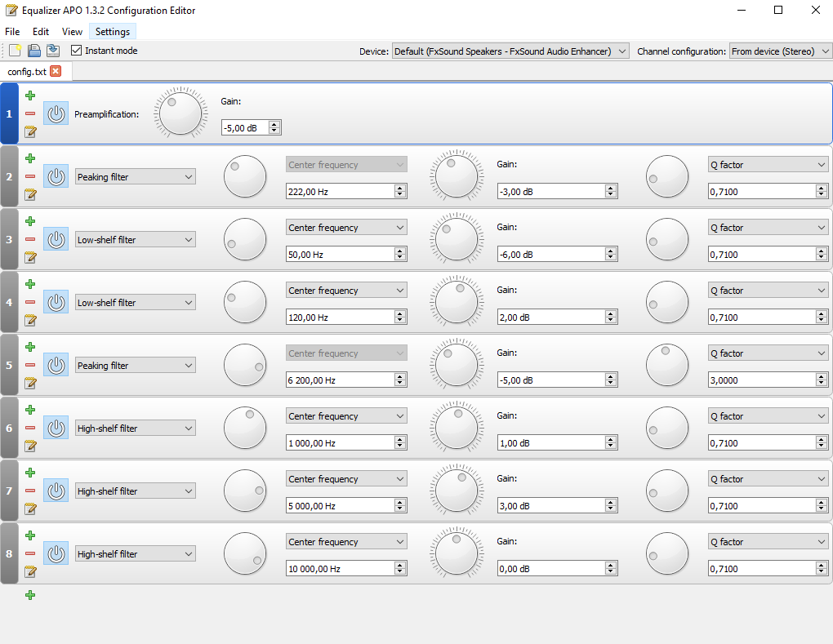
Task: Add a filter after the 50,00 Hz row
Action: pos(30,221)
